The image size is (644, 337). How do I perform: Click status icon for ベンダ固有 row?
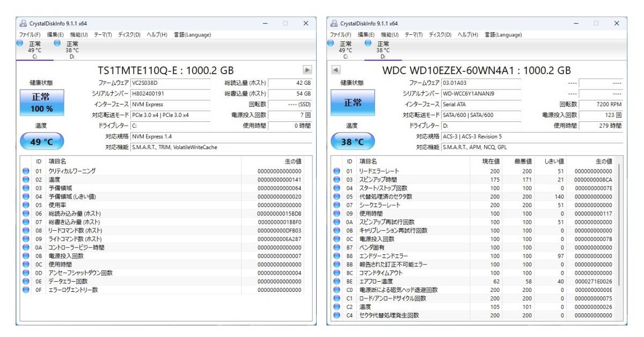point(336,247)
